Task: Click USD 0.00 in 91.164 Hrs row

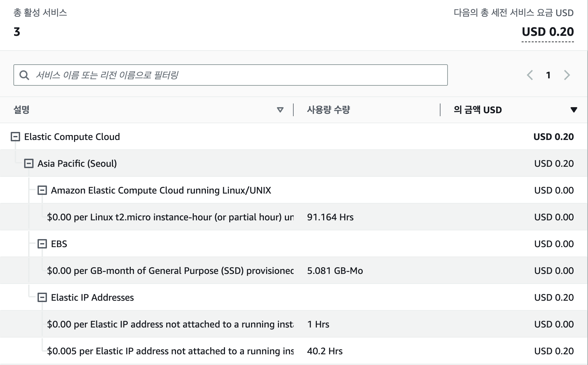Action: 554,217
